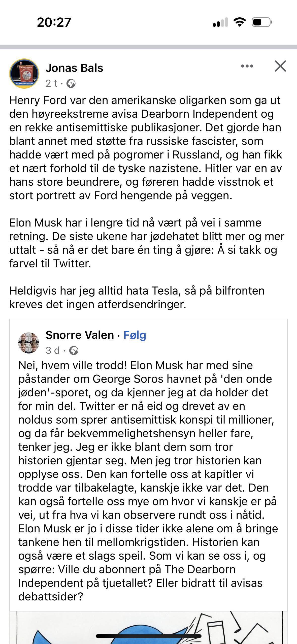Viewport: 297px width, 644px height.
Task: Open the three-dot post options menu
Action: (x=247, y=66)
